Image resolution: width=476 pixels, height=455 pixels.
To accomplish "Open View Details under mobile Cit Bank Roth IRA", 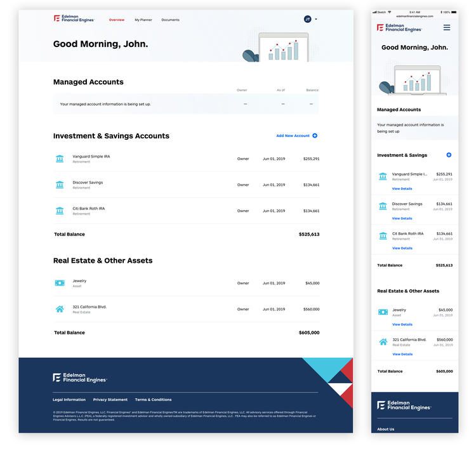I will pyautogui.click(x=402, y=248).
